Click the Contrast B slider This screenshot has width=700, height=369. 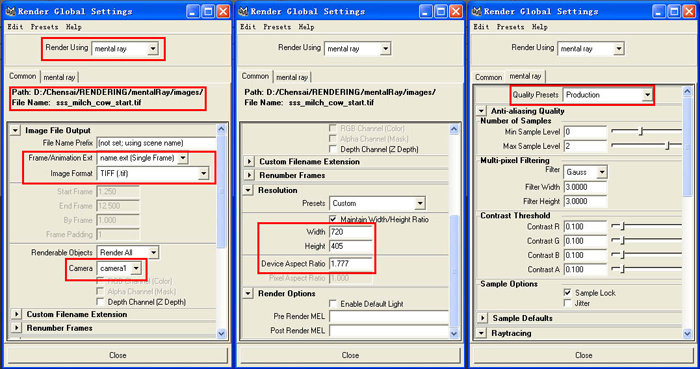pyautogui.click(x=646, y=255)
